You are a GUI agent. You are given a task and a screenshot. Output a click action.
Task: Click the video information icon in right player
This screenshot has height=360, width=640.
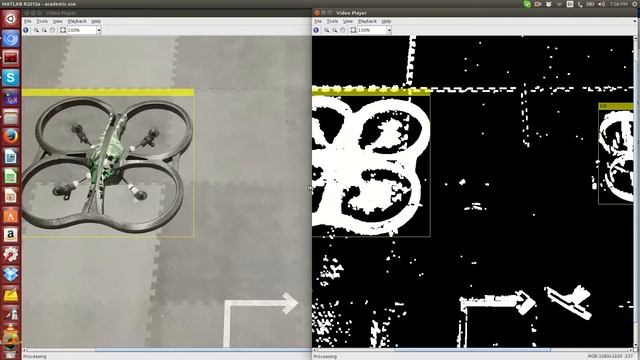316,30
